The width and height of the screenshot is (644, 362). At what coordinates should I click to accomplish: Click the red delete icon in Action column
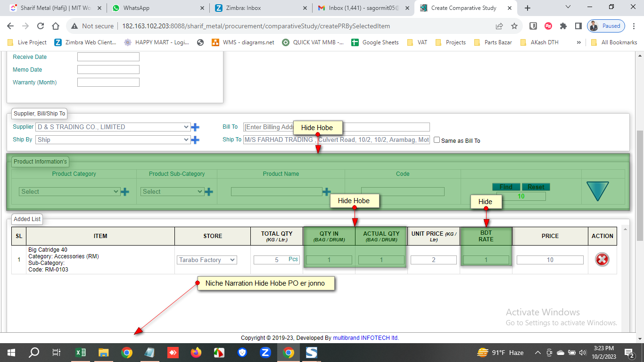[602, 260]
